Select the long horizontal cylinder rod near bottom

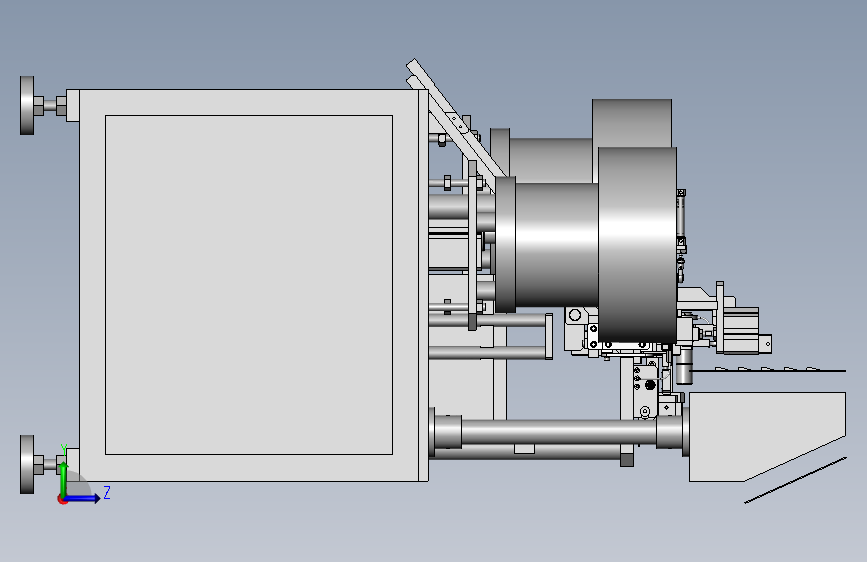[x=558, y=432]
